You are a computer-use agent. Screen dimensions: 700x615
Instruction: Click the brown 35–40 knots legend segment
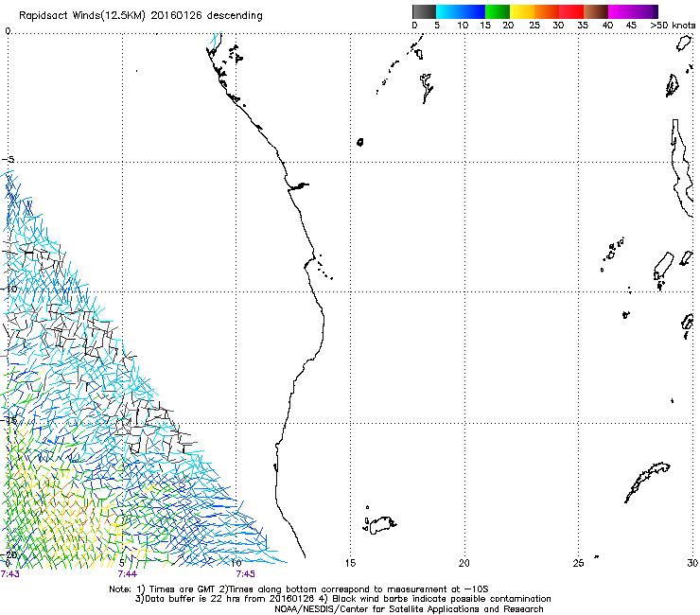tap(596, 11)
